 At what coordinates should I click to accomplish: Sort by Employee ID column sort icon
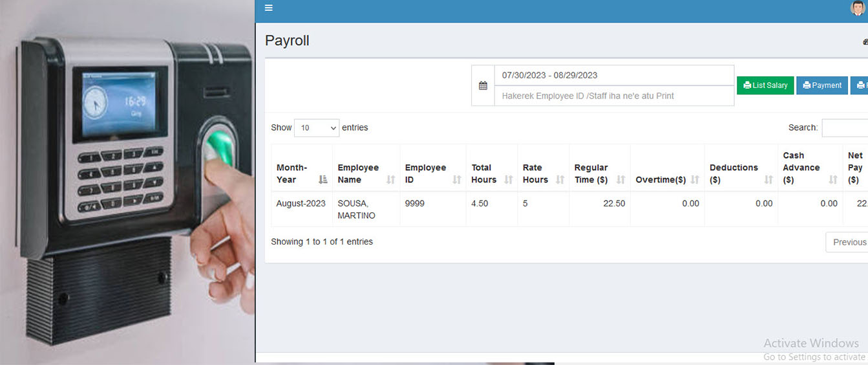[457, 180]
